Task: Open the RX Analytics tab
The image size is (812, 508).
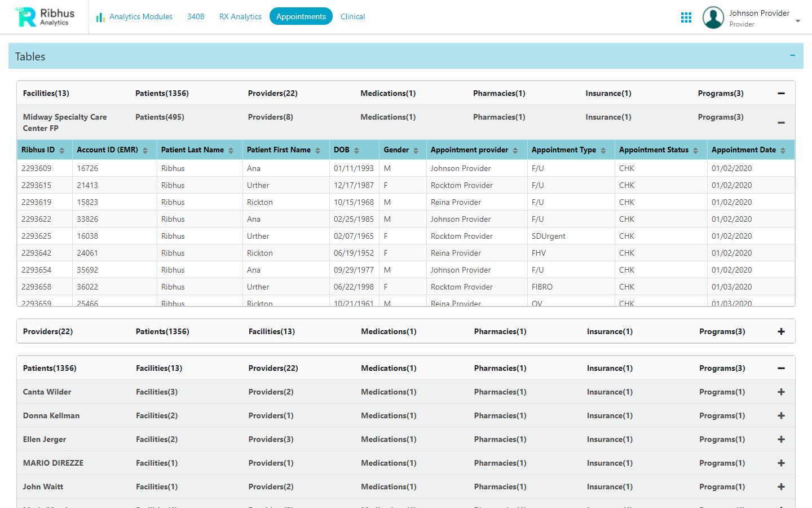Action: pos(240,16)
